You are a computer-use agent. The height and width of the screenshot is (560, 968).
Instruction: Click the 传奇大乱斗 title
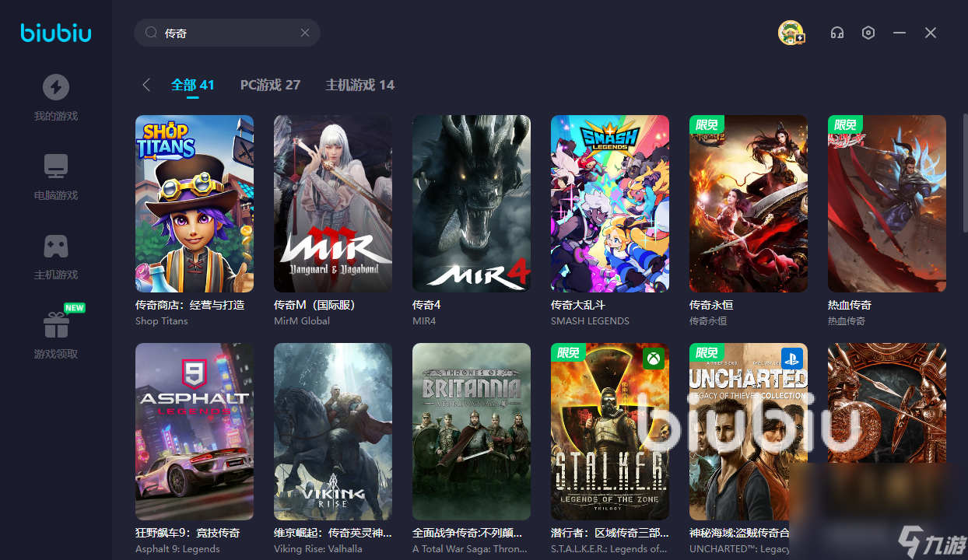(578, 305)
